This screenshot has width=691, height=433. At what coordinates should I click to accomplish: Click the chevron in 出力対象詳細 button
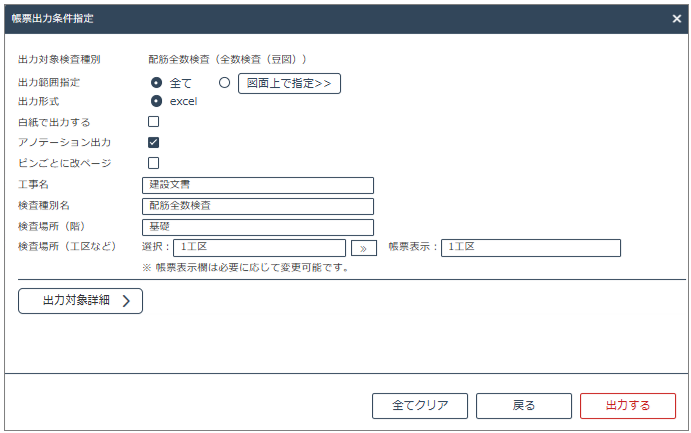pyautogui.click(x=126, y=301)
